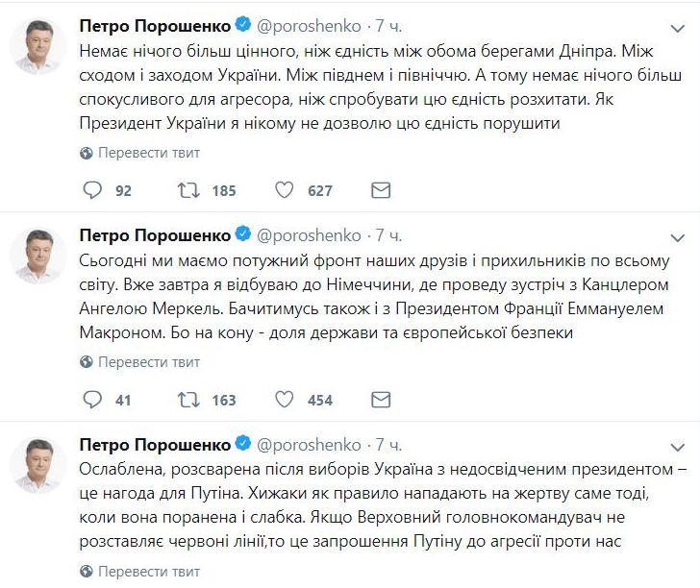This screenshot has height=588, width=700.
Task: Open the first tweet's 7 ч. timestamp
Action: click(x=389, y=25)
